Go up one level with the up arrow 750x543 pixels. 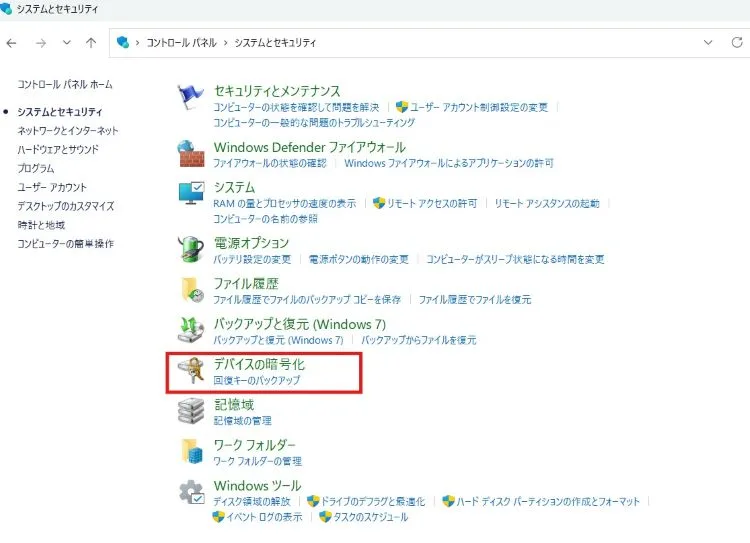pos(91,43)
